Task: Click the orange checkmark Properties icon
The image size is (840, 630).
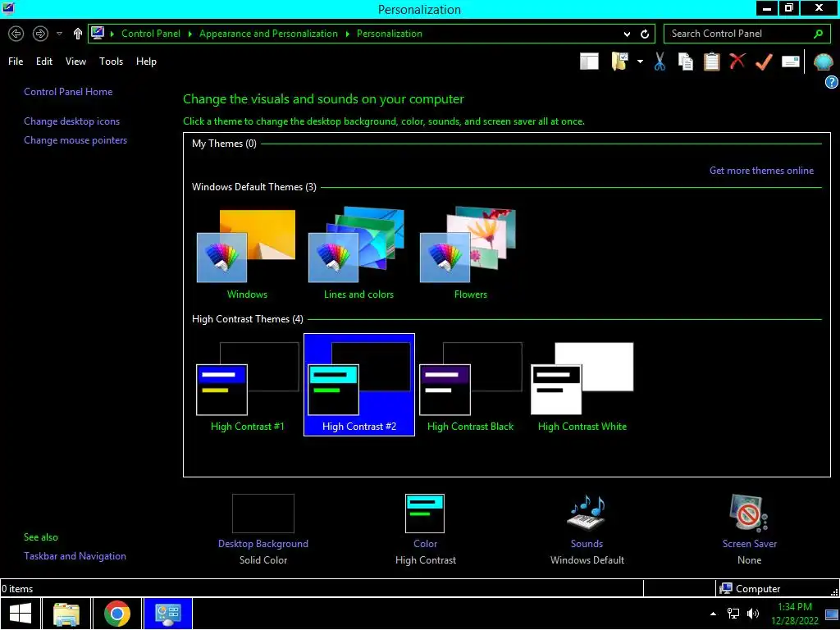Action: pos(764,62)
